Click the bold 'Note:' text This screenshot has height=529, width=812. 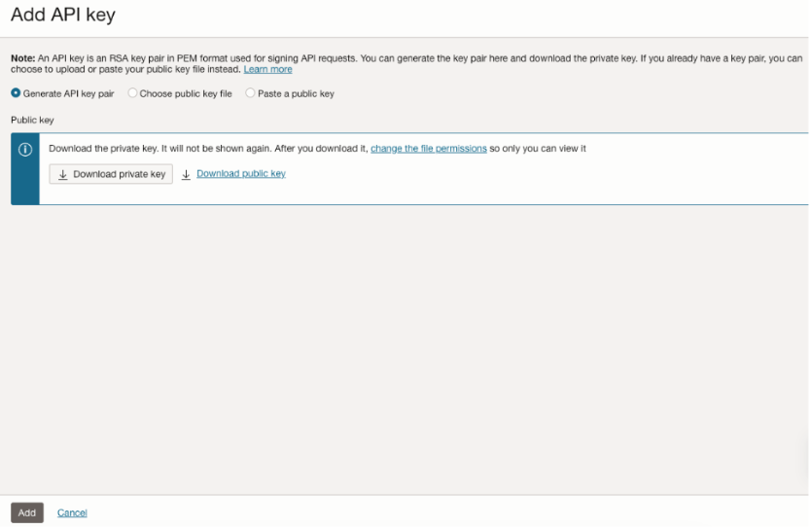pyautogui.click(x=22, y=58)
